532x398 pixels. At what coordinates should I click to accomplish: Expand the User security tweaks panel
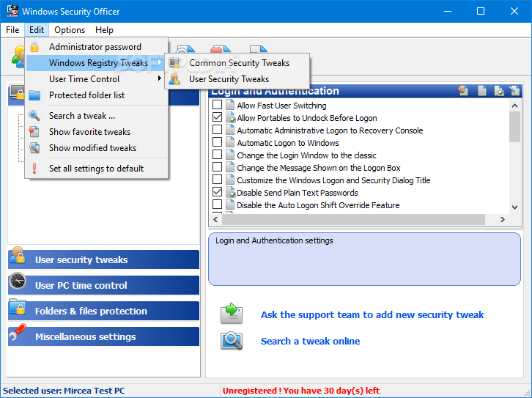(x=103, y=259)
